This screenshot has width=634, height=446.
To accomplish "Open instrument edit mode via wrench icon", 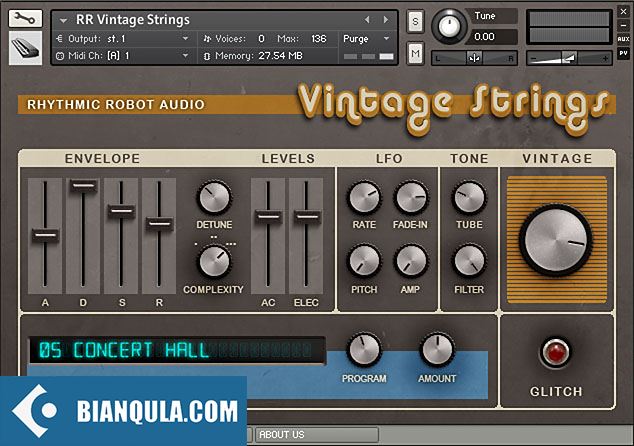I will [x=25, y=19].
